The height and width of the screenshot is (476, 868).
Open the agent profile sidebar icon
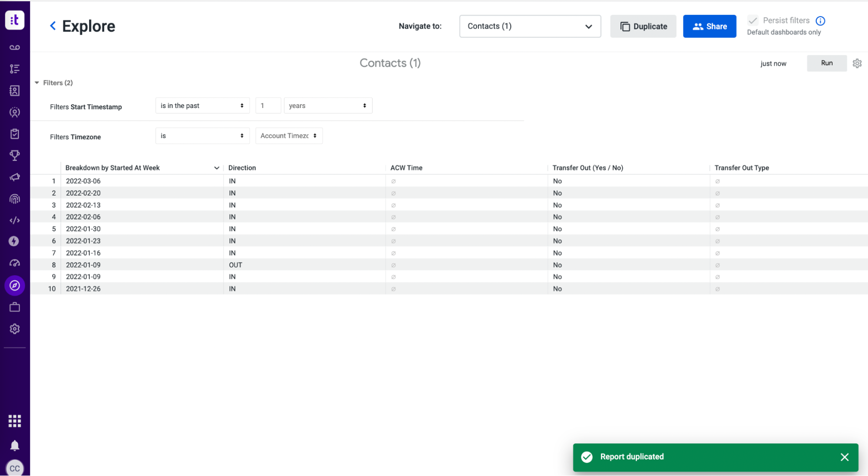(15, 112)
